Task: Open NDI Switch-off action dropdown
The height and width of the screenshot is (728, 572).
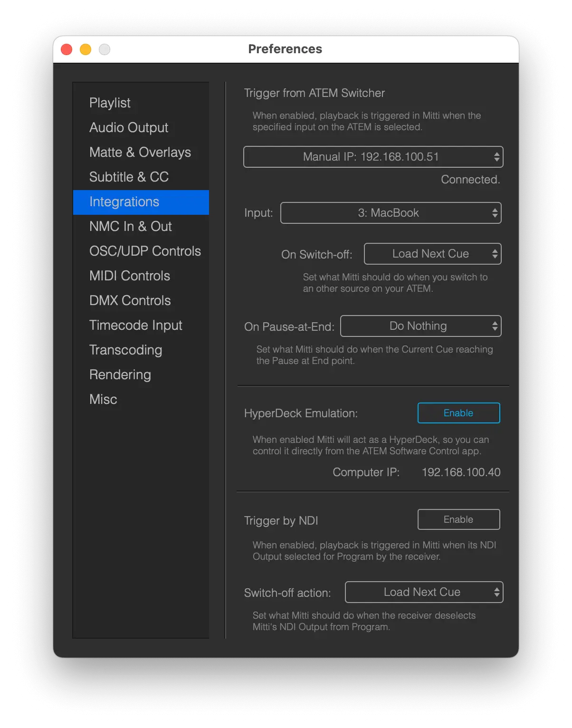Action: coord(424,592)
